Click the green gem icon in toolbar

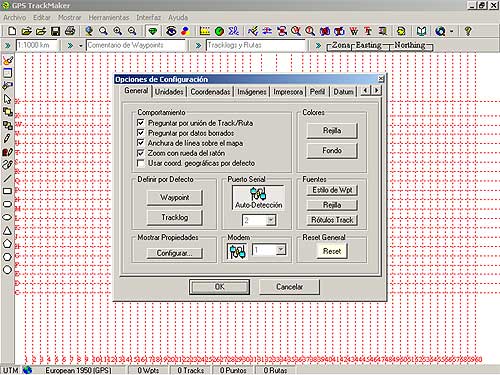(153, 31)
